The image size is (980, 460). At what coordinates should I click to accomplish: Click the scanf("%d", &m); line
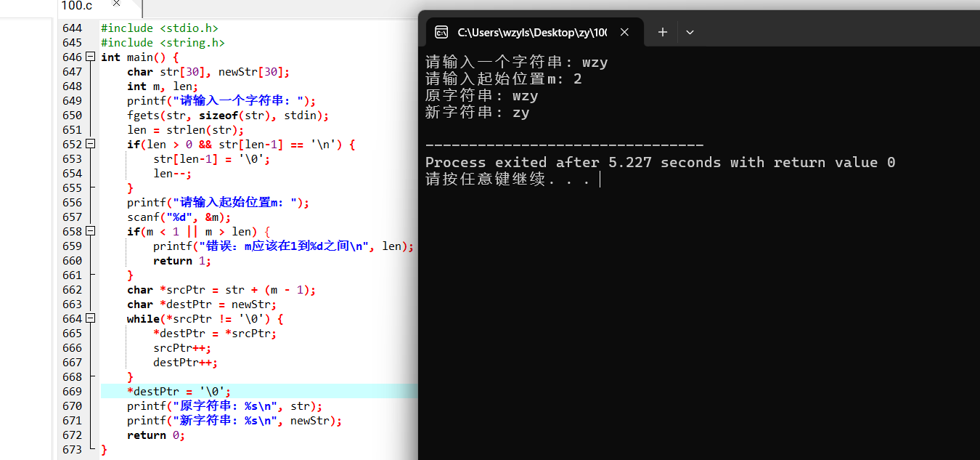[x=179, y=217]
